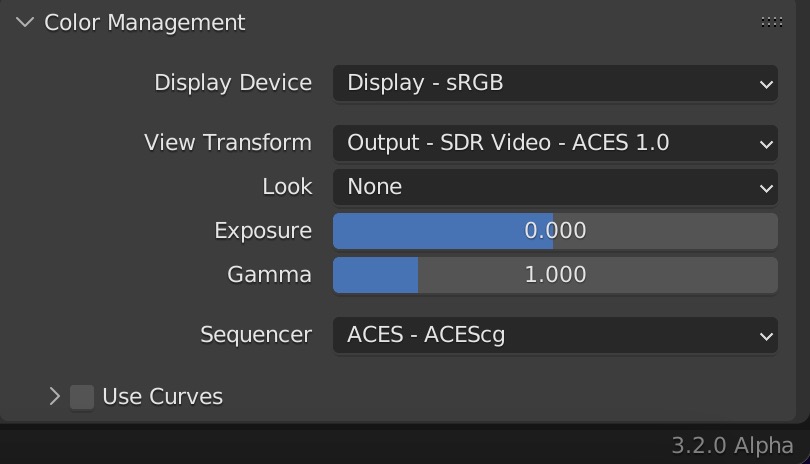This screenshot has height=464, width=810.
Task: Open the Sequencer color space dropdown
Action: (x=555, y=335)
